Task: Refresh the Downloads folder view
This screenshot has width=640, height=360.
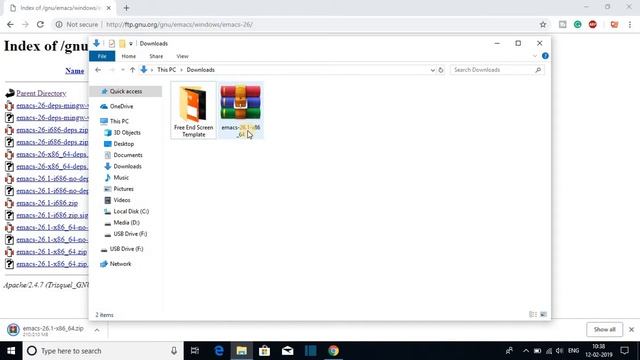Action: tap(441, 70)
